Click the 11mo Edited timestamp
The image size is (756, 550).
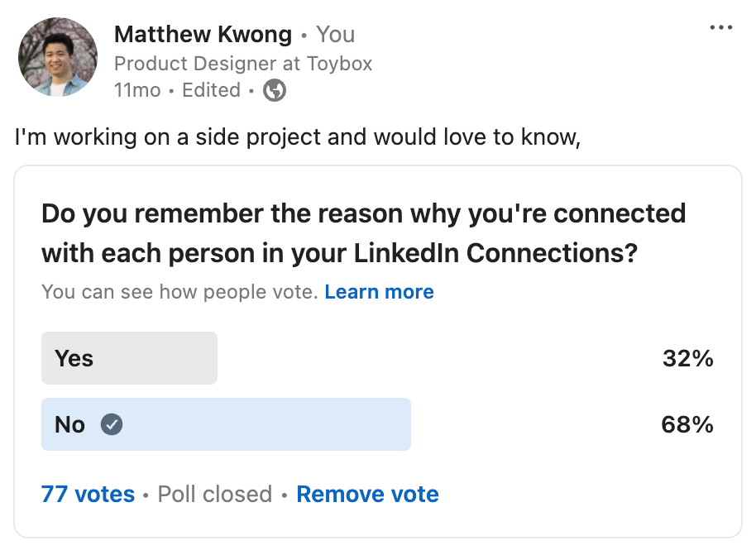tap(178, 90)
